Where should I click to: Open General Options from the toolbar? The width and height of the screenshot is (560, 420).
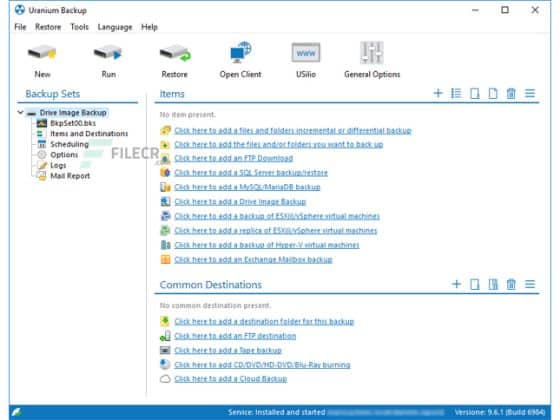(372, 52)
